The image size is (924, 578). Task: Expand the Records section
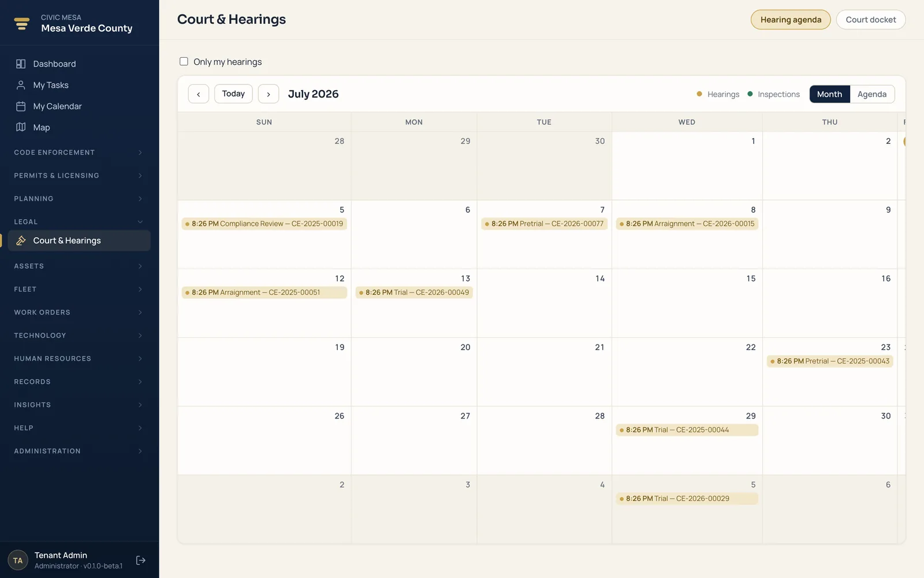pyautogui.click(x=79, y=381)
